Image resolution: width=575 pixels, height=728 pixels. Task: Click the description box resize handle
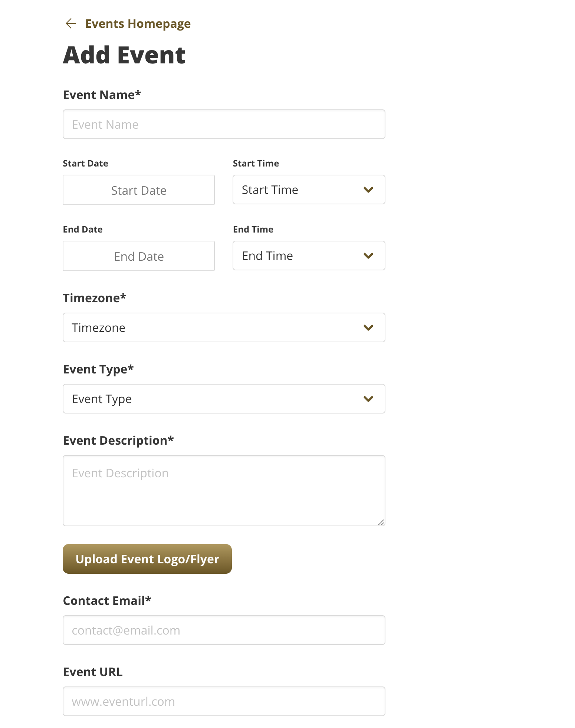coord(381,522)
